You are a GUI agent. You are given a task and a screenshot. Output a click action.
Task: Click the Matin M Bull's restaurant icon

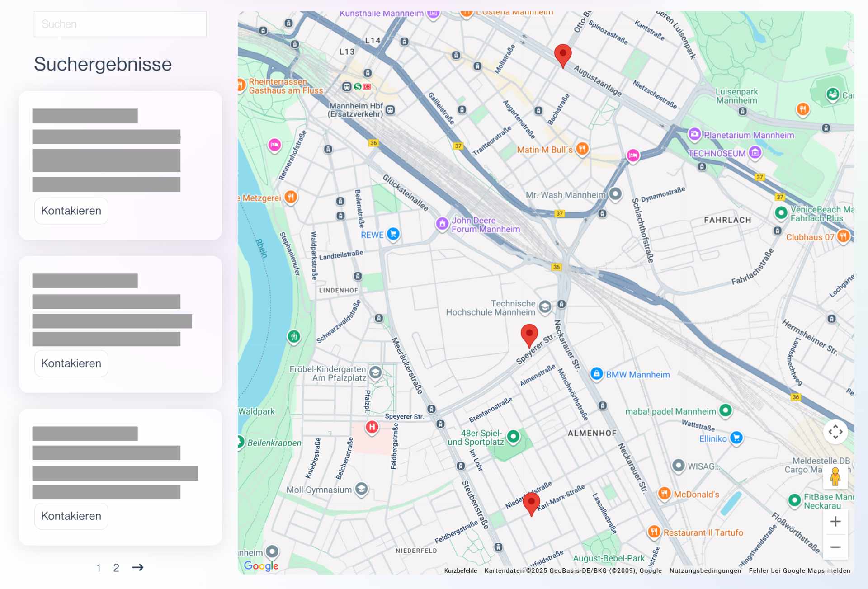click(582, 149)
